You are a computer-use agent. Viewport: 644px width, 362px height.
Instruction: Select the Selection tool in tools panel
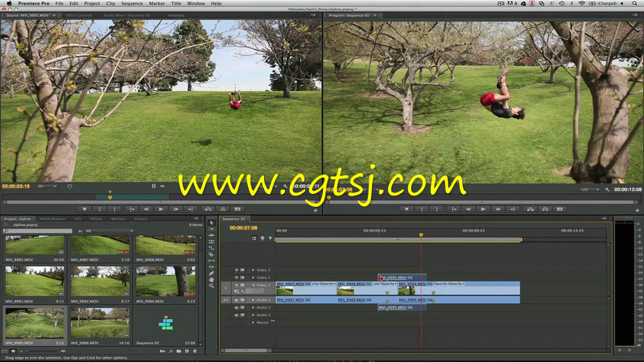pyautogui.click(x=212, y=223)
